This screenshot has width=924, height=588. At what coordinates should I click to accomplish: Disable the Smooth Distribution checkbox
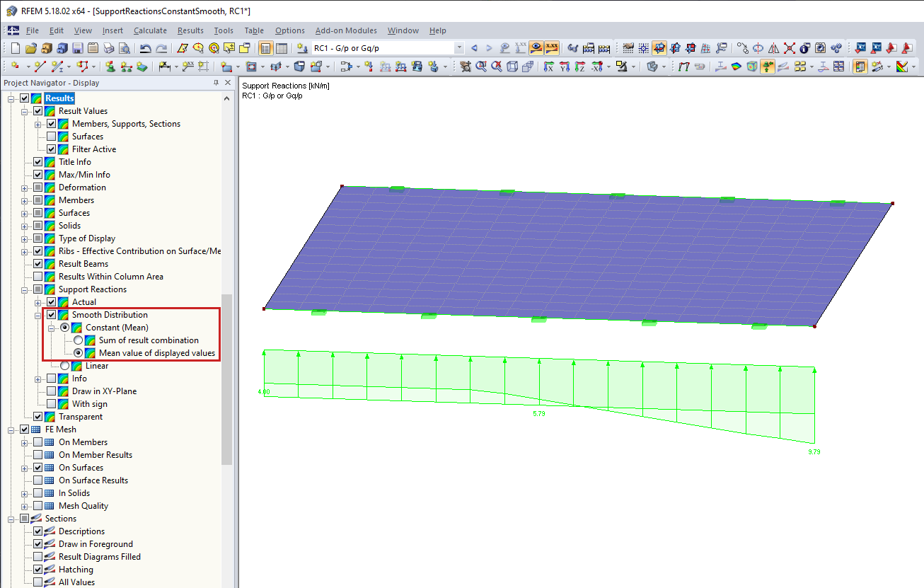(x=52, y=315)
